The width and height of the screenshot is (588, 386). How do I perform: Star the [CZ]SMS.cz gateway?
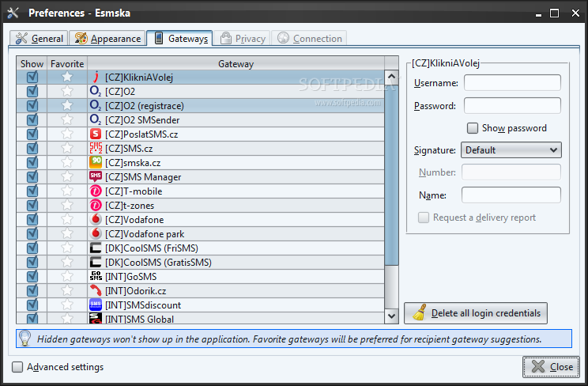[x=67, y=149]
